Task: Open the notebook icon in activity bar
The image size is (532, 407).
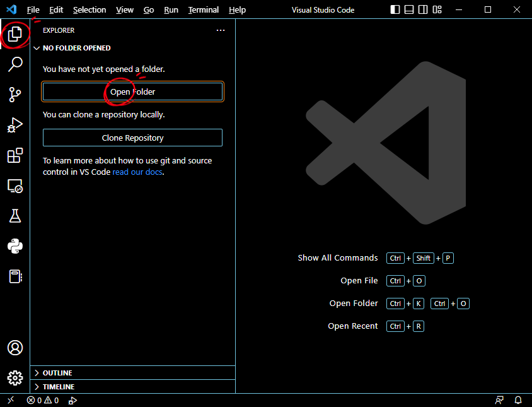Action: tap(15, 276)
